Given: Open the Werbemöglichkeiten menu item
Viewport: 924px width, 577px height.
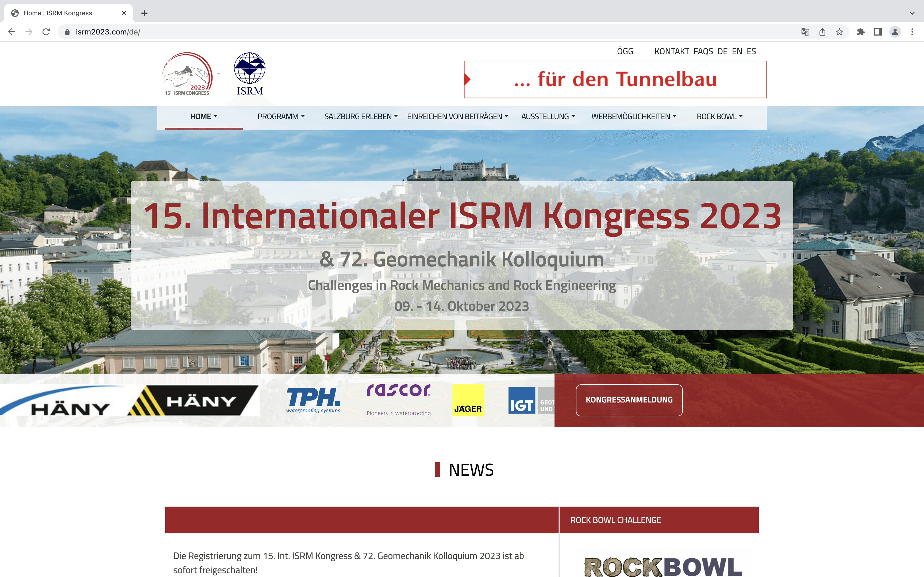Looking at the screenshot, I should click(x=634, y=117).
